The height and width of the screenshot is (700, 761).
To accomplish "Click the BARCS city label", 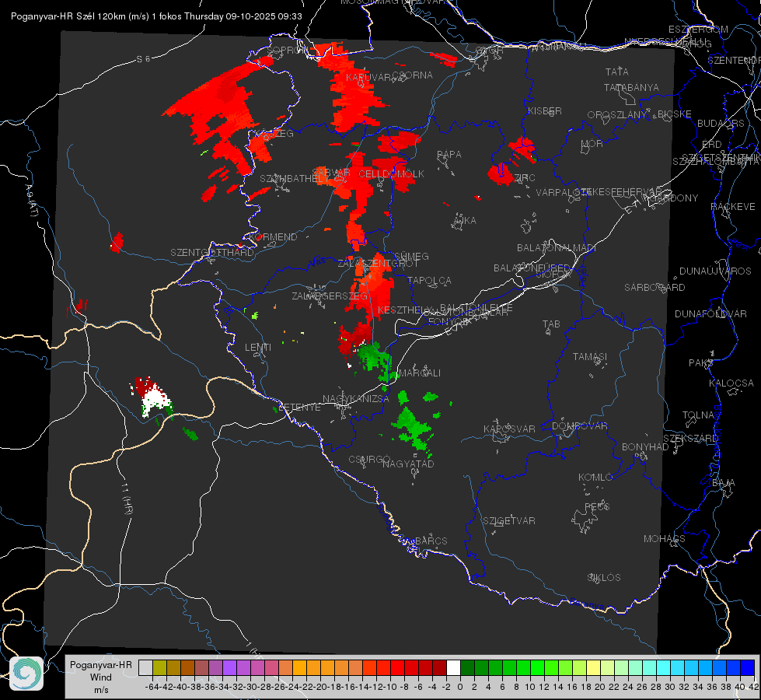I will [x=431, y=541].
